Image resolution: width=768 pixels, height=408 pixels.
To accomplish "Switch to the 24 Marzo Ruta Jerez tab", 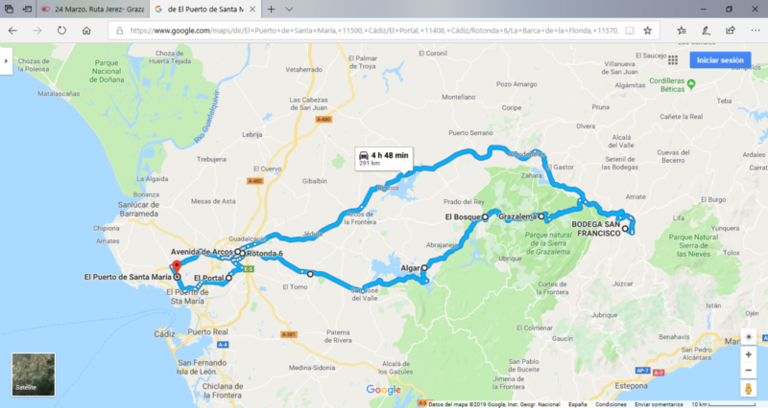I will [x=93, y=9].
